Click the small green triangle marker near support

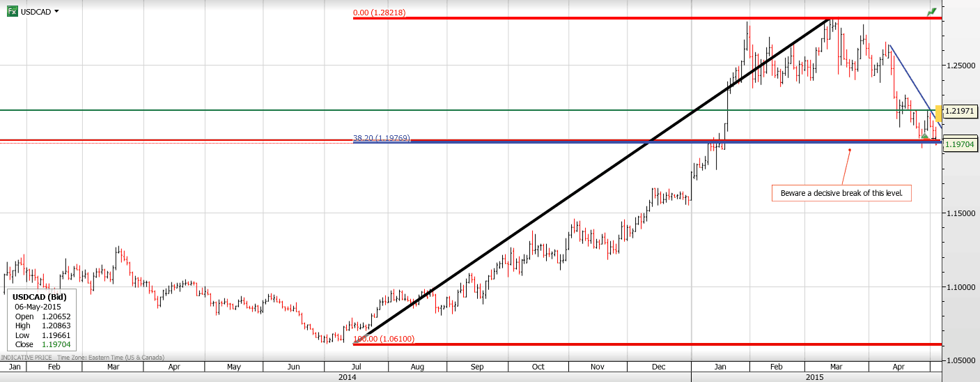point(924,135)
